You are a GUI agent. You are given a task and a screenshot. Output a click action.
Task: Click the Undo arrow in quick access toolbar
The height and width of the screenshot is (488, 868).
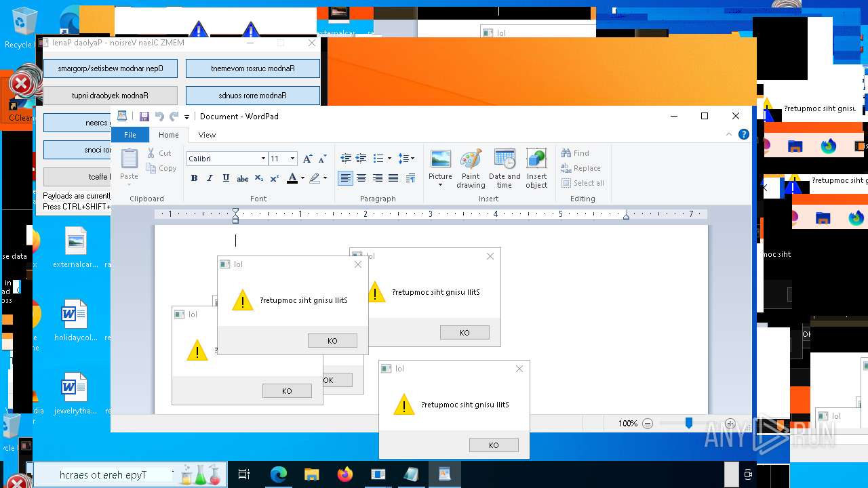pyautogui.click(x=159, y=117)
